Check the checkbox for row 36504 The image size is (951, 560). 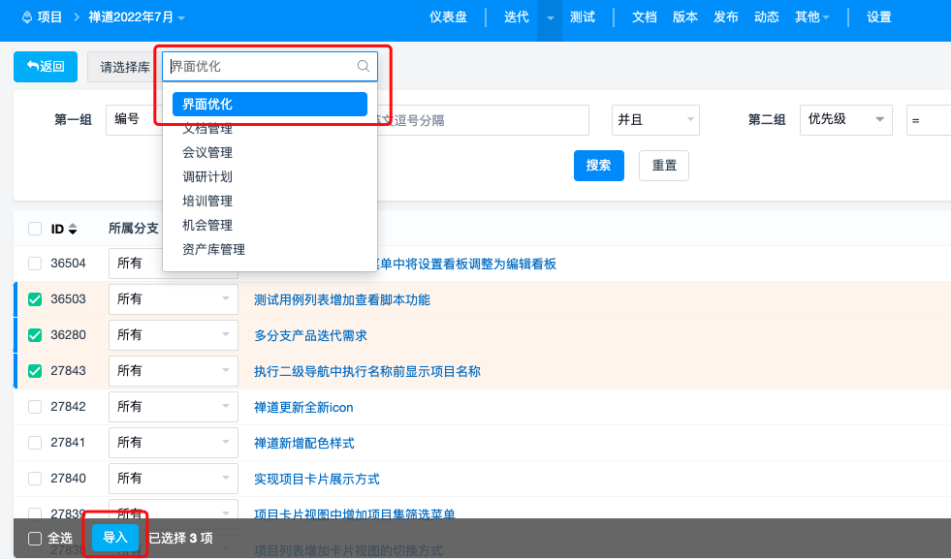click(35, 264)
